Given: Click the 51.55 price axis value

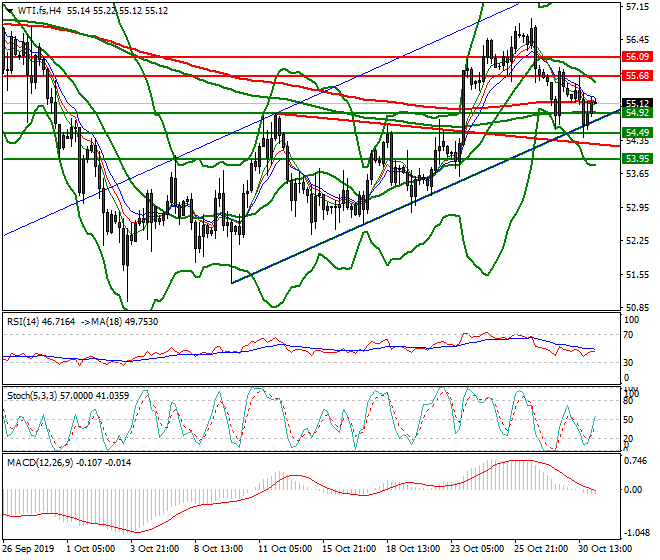Looking at the screenshot, I should click(637, 275).
